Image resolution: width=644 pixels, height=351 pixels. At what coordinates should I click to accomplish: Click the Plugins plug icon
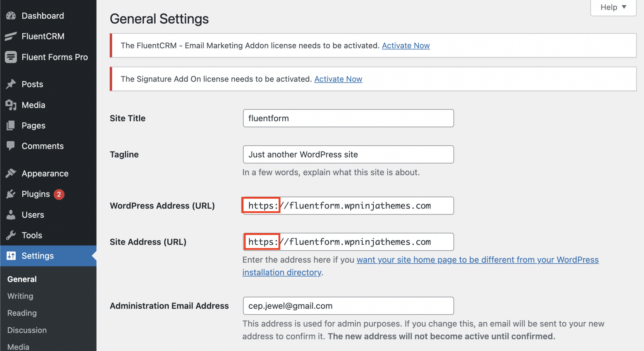pos(11,194)
